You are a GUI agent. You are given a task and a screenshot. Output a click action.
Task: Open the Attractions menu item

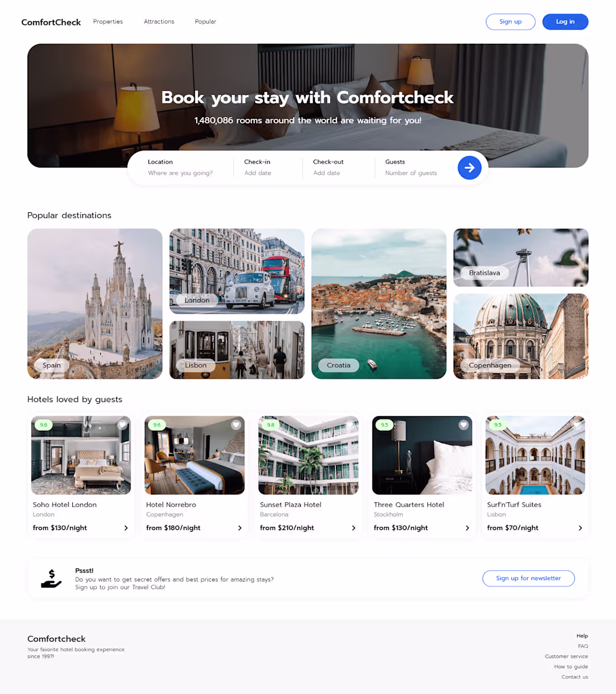tap(158, 21)
